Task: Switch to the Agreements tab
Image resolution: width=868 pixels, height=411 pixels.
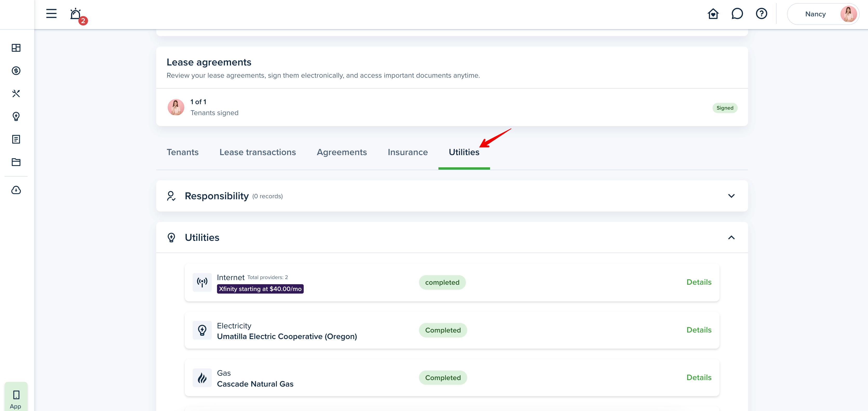Action: [x=342, y=153]
